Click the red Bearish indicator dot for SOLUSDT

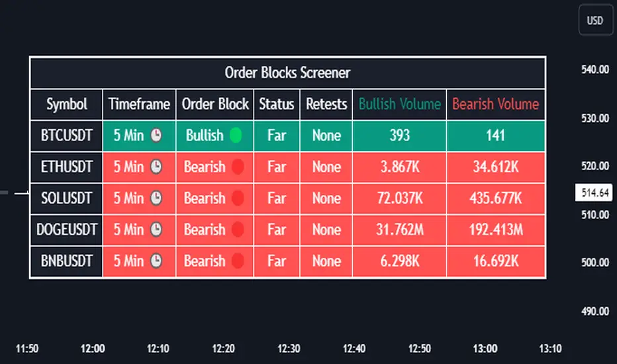coord(237,198)
